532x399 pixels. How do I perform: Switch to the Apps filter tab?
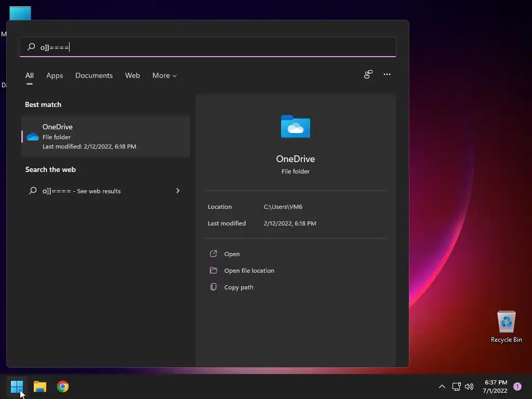point(55,75)
